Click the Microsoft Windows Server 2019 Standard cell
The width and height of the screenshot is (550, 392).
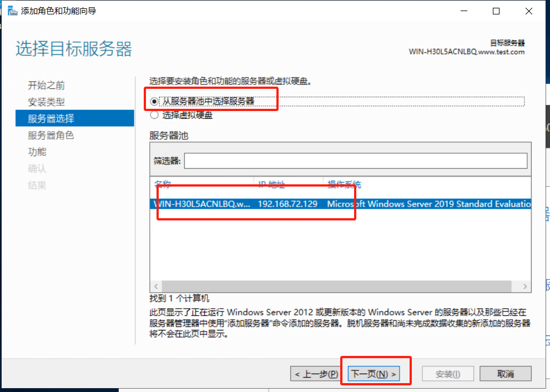(428, 204)
